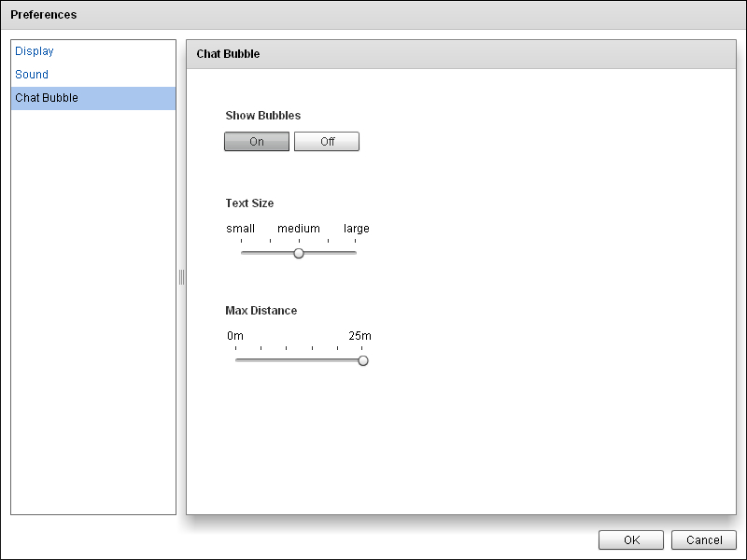Select the Chat Bubble category
The width and height of the screenshot is (747, 560).
click(x=93, y=98)
